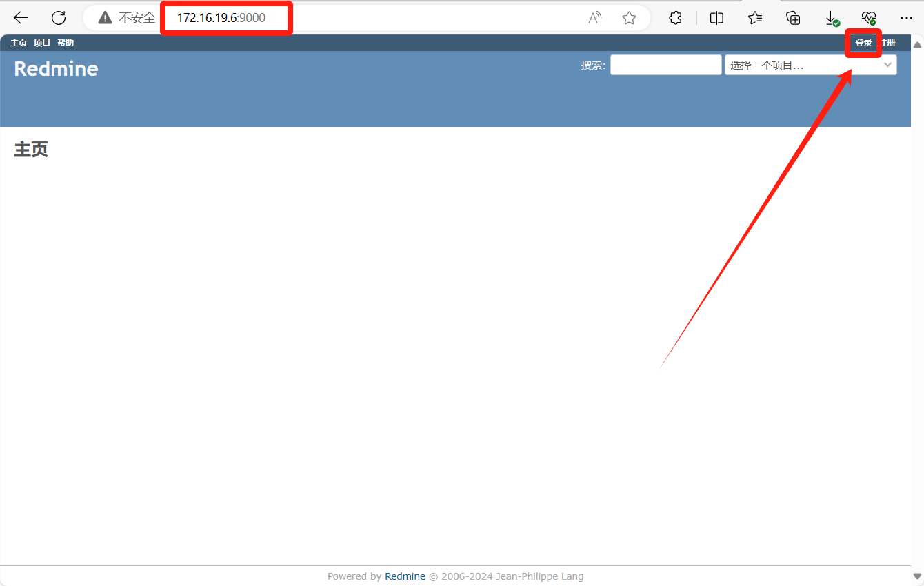Open the favorites list icon
This screenshot has width=924, height=586.
pos(755,18)
